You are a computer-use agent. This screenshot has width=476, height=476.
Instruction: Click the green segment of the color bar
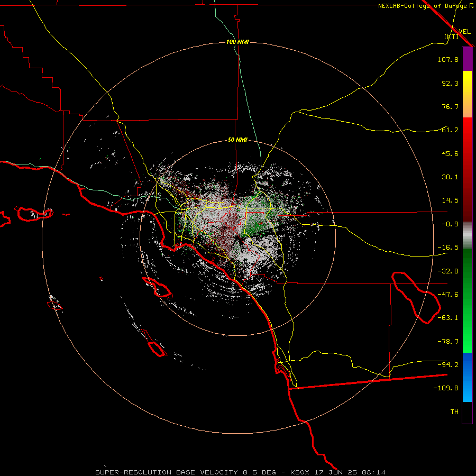click(x=467, y=300)
